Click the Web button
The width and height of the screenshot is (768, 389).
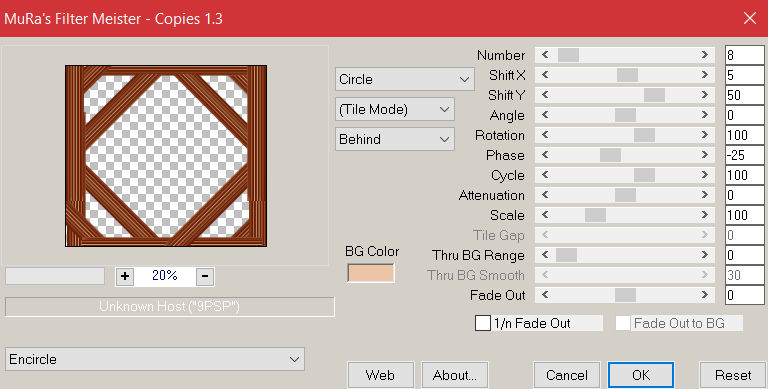381,375
